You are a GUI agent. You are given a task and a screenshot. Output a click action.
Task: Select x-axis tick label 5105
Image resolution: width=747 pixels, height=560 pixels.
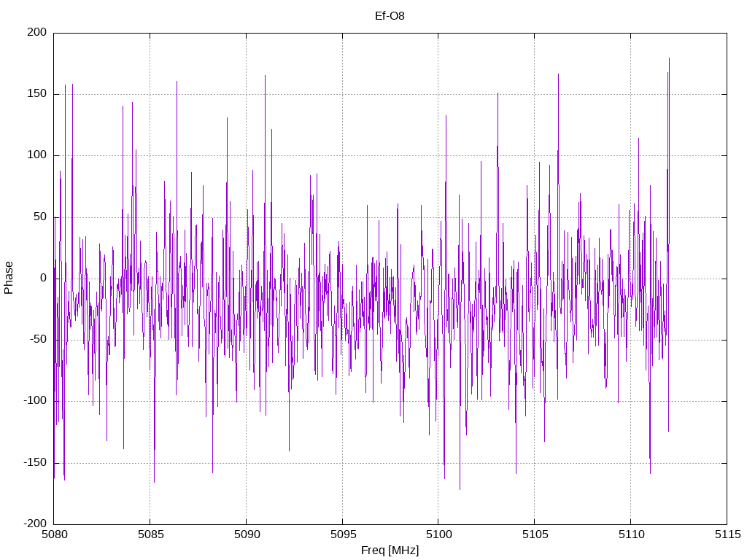(x=535, y=534)
